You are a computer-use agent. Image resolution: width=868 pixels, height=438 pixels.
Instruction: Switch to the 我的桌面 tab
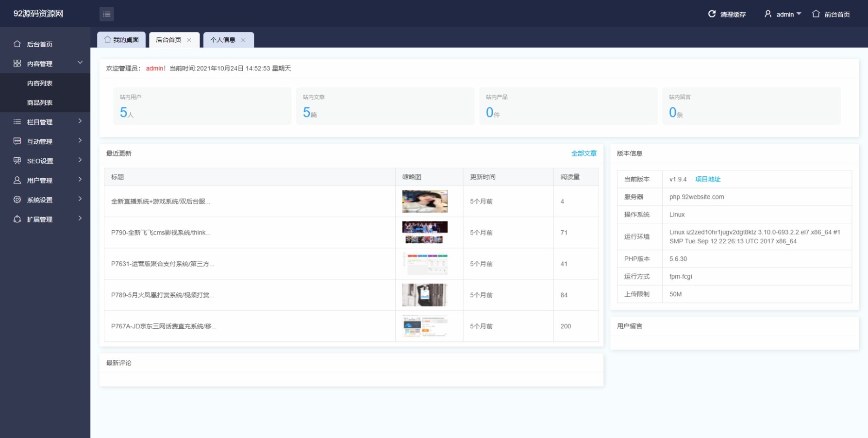121,40
